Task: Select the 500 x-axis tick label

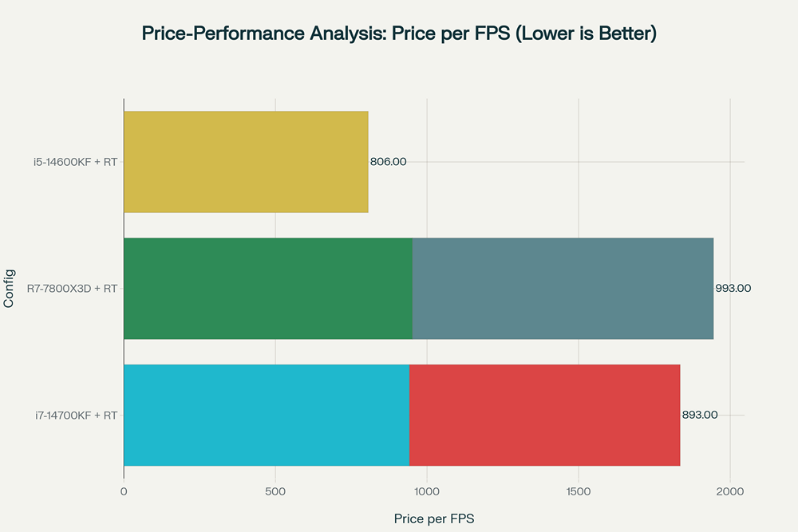Action: coord(275,491)
